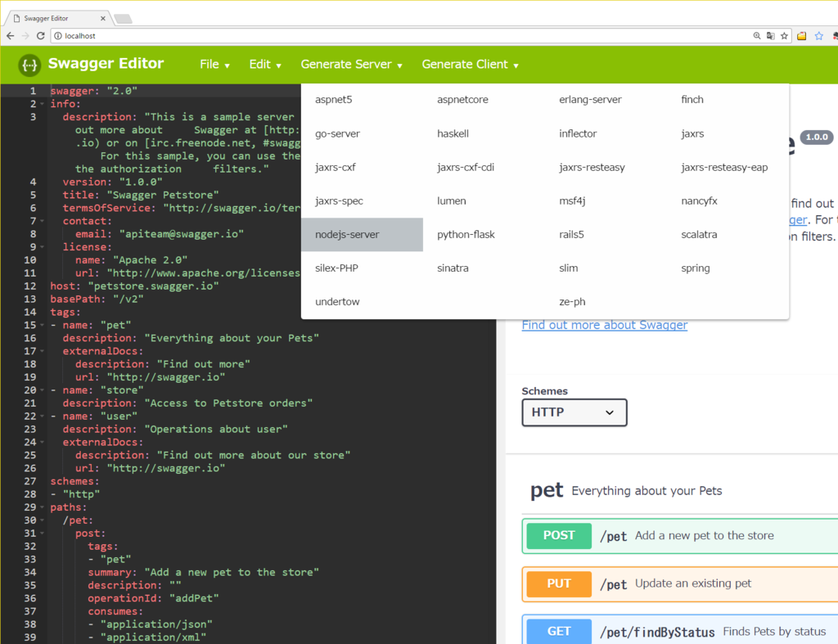The height and width of the screenshot is (644, 838).
Task: Click editor line with host petstore.swagger.io
Action: pos(135,286)
